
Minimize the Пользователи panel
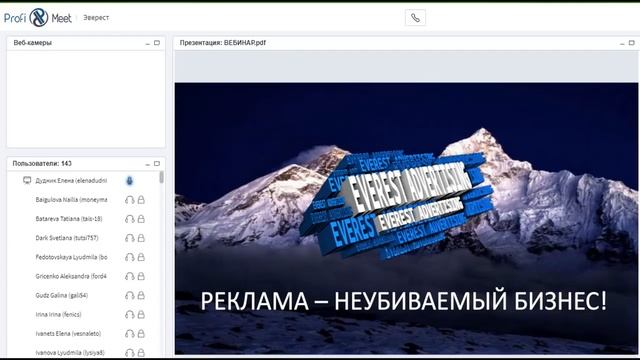tap(148, 164)
